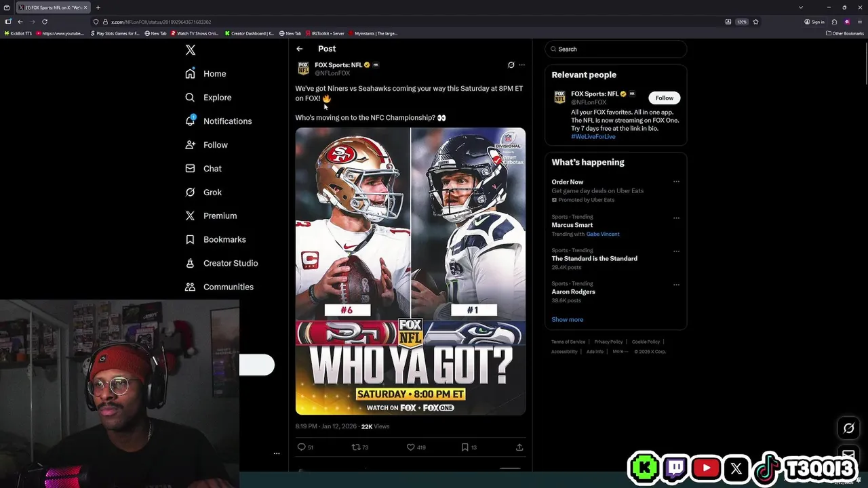Go back using the Post arrow

299,49
